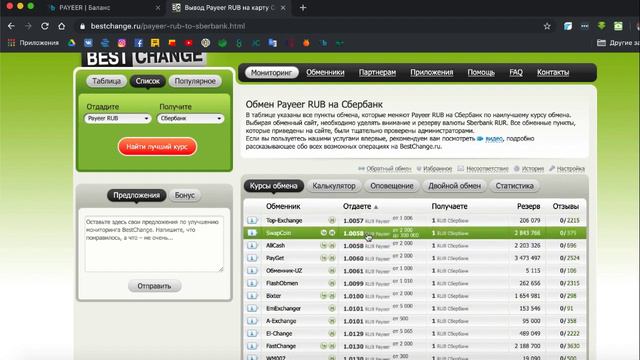Open info icon for AllCash row
The image size is (640, 360).
coord(252,246)
